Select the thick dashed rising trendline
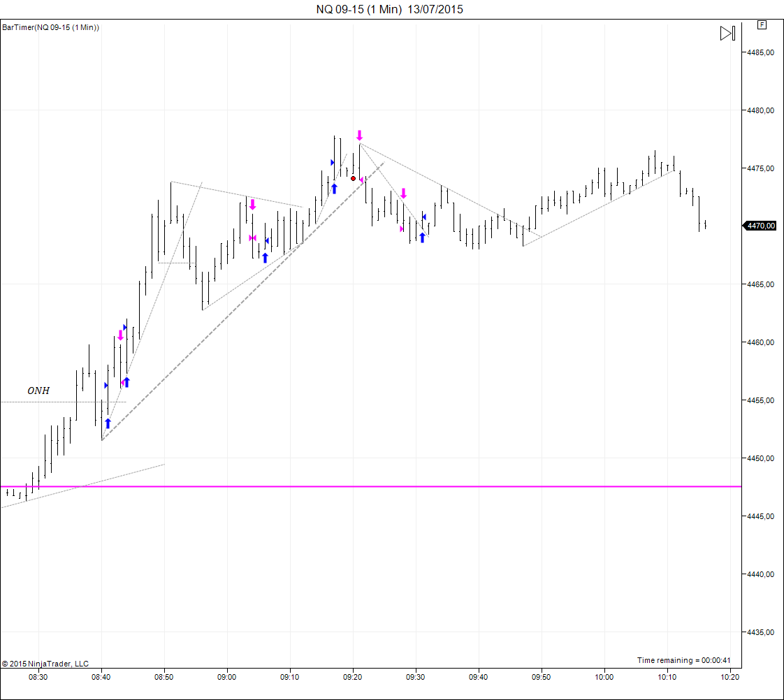This screenshot has width=784, height=700. (243, 302)
